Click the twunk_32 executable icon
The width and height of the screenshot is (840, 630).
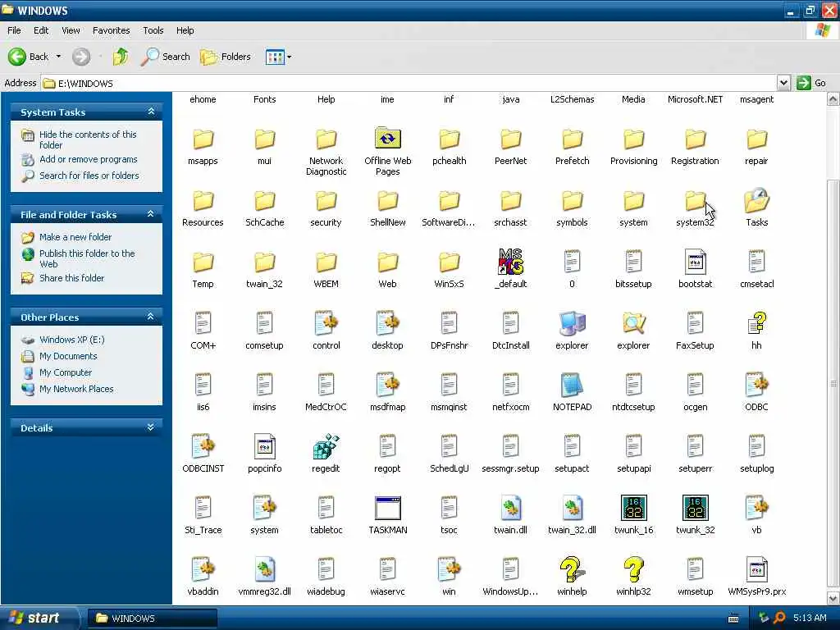(x=695, y=509)
